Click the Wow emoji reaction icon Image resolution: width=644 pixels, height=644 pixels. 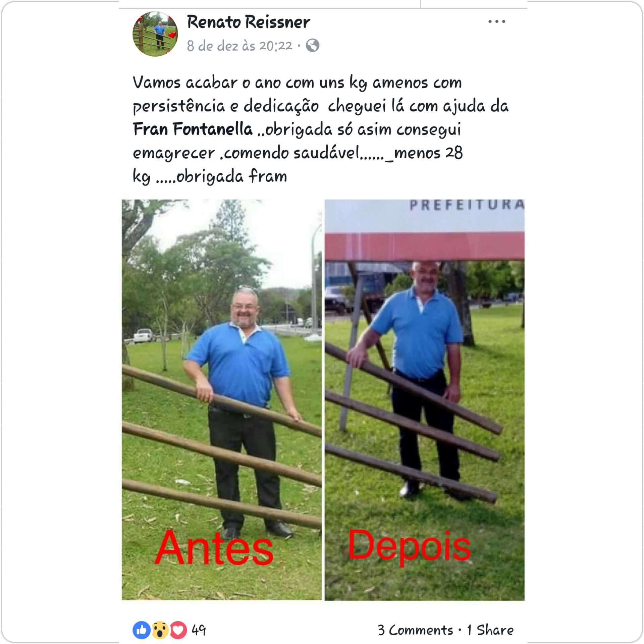[x=160, y=630]
